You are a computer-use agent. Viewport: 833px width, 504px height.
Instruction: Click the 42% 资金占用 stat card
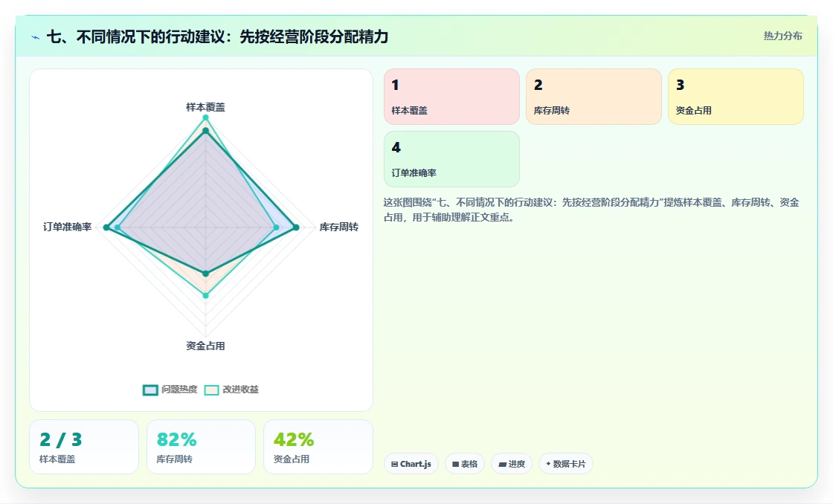pyautogui.click(x=318, y=447)
